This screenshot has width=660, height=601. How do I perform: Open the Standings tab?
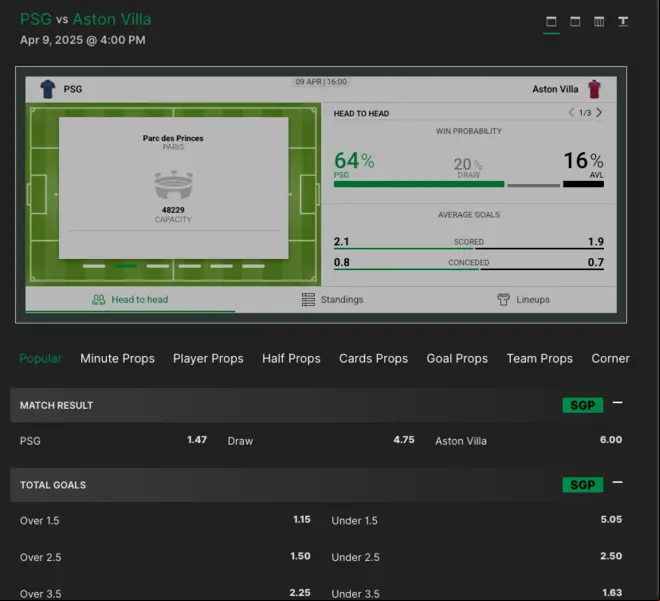(x=333, y=300)
